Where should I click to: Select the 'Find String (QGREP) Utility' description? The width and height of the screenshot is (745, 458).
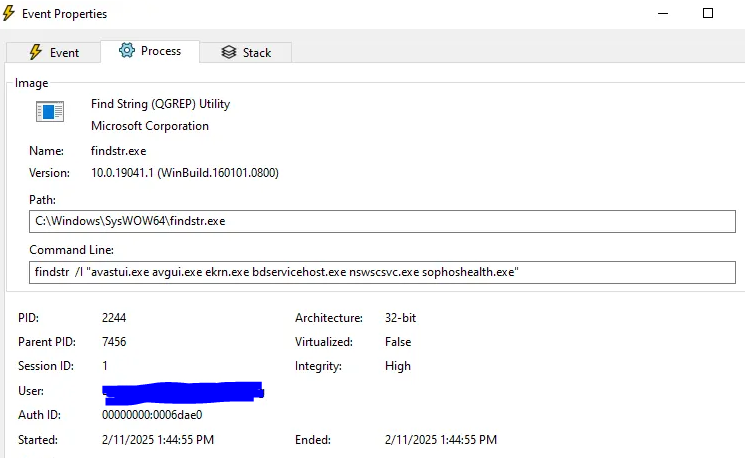(x=161, y=104)
